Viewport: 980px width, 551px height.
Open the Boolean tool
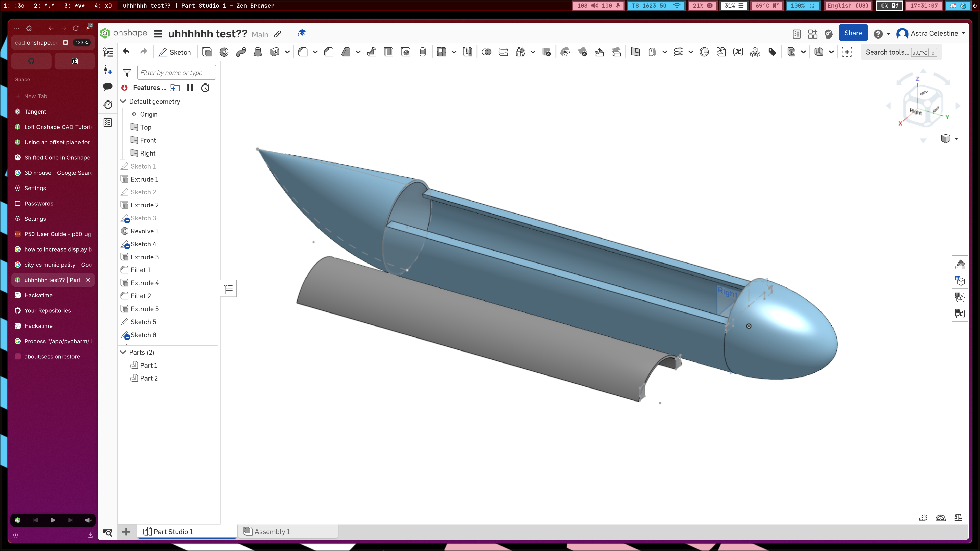pos(486,52)
